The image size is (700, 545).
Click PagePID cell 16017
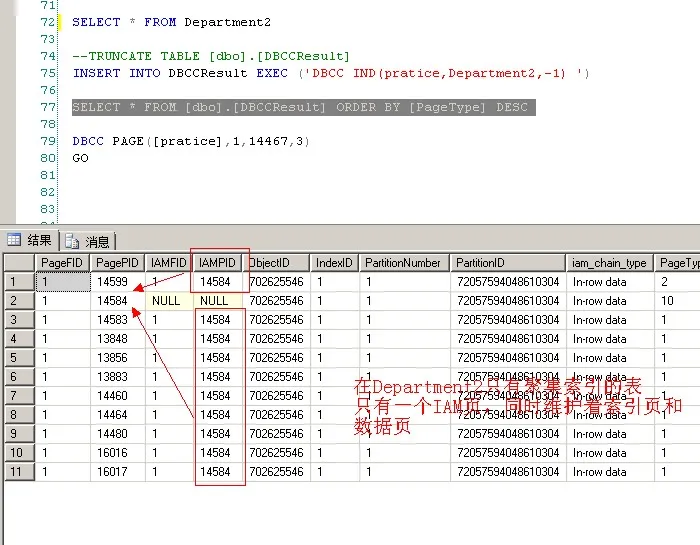tap(117, 472)
